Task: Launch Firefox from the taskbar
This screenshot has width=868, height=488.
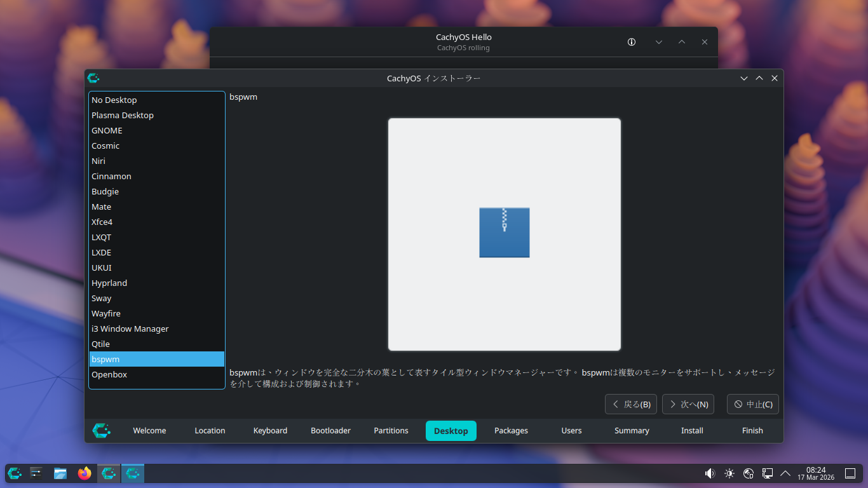Action: [85, 473]
